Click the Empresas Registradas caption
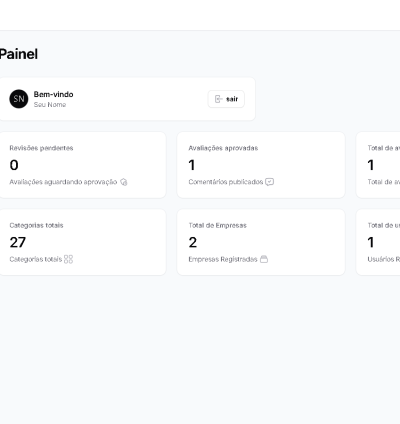Viewport: 400px width, 424px height. click(x=223, y=259)
